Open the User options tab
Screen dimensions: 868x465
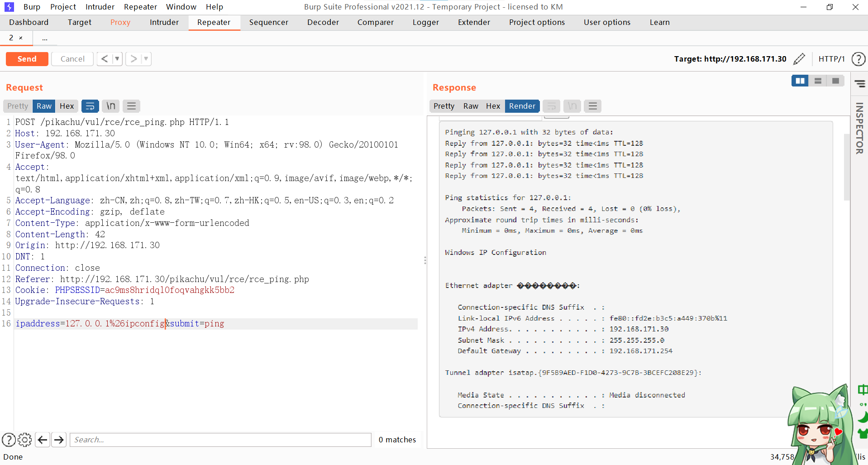(x=607, y=22)
